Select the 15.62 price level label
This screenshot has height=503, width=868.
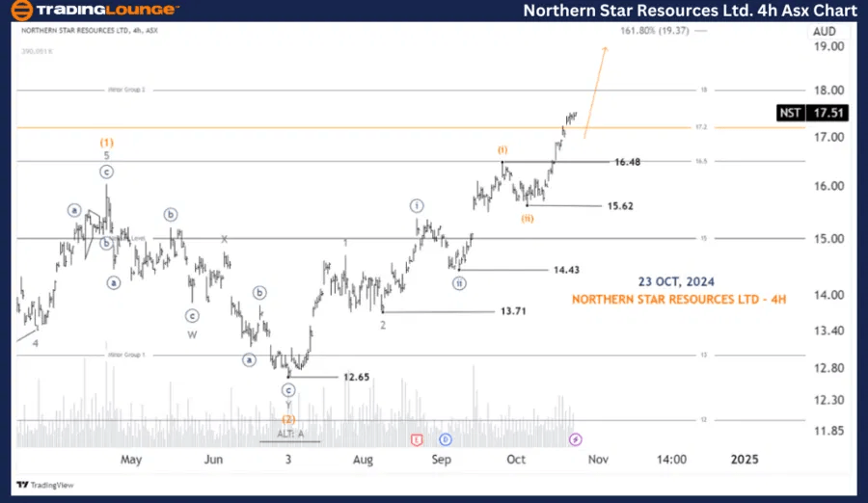(x=620, y=206)
